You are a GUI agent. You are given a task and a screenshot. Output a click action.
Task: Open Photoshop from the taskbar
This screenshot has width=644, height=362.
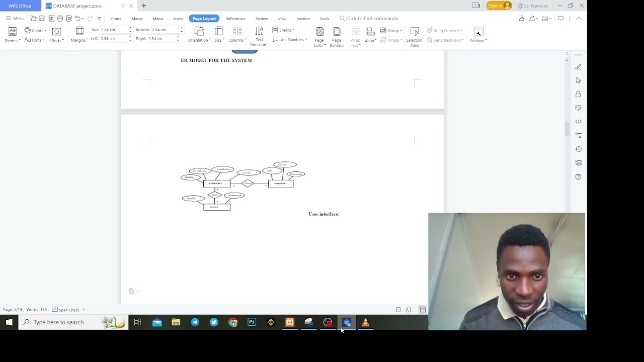[x=252, y=322]
